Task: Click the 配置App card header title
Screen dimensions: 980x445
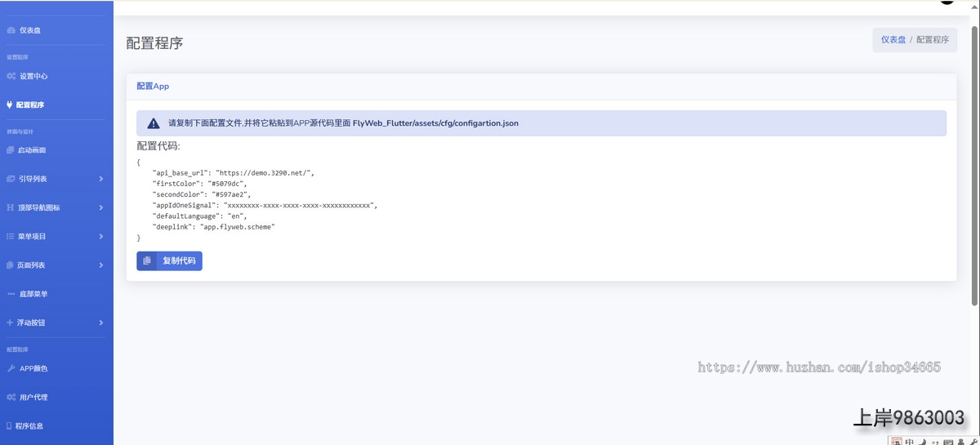Action: click(153, 86)
